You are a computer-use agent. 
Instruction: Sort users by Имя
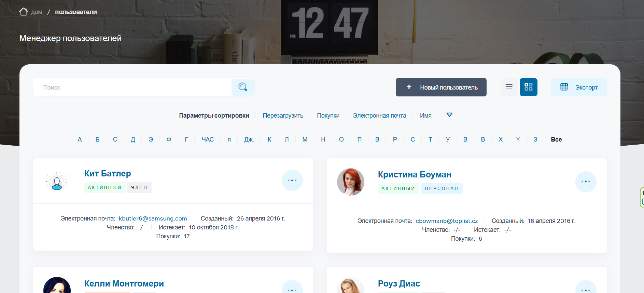click(x=426, y=116)
